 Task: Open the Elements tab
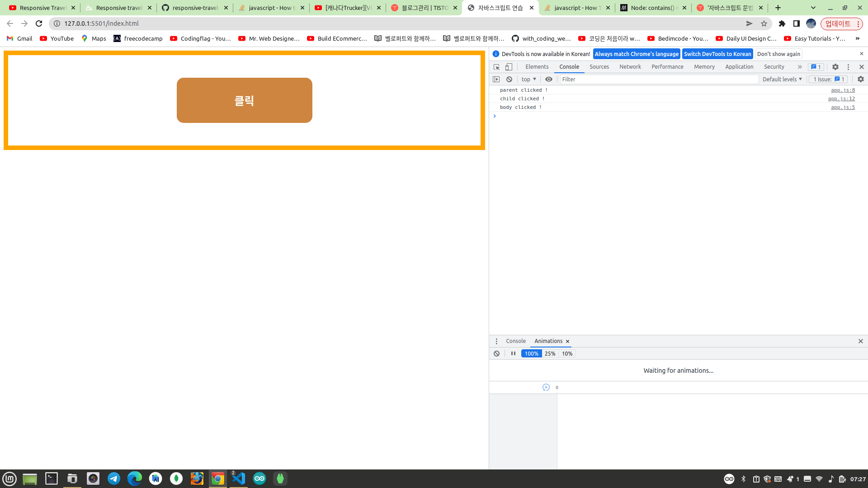[x=537, y=67]
